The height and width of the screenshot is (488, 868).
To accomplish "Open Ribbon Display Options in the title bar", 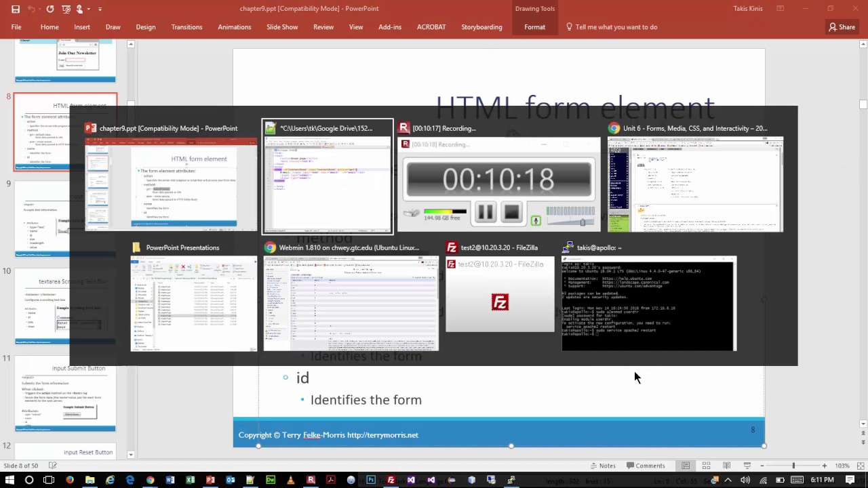I will (x=781, y=9).
